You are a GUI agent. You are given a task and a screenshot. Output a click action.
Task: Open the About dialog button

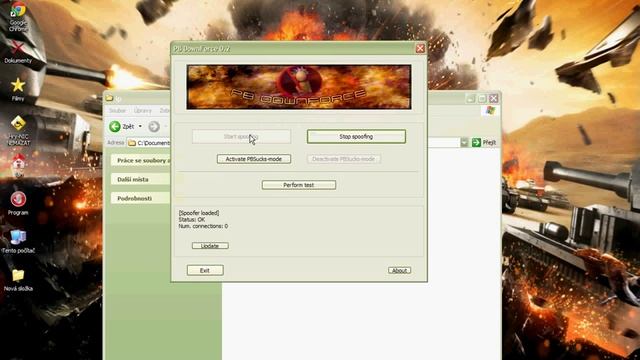pyautogui.click(x=399, y=270)
